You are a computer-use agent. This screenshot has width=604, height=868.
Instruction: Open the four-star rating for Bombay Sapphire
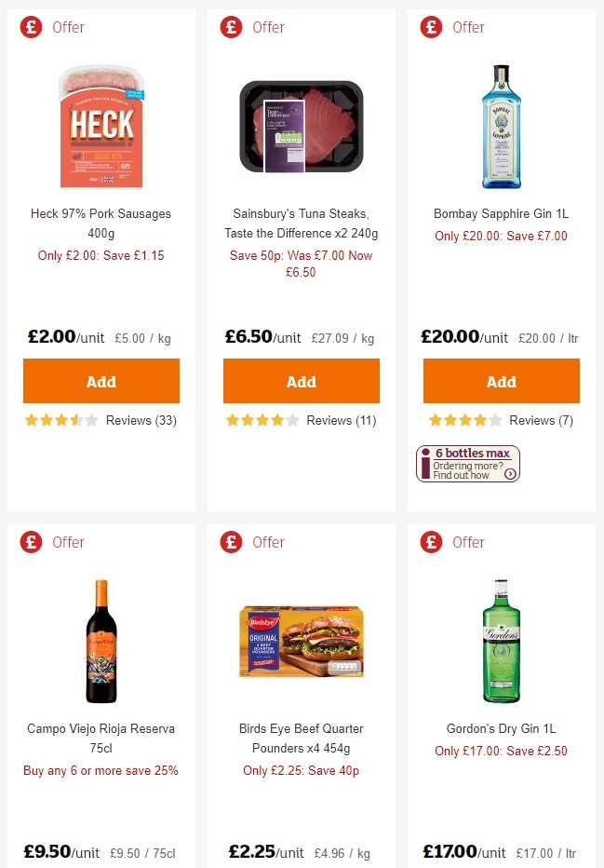pos(462,420)
